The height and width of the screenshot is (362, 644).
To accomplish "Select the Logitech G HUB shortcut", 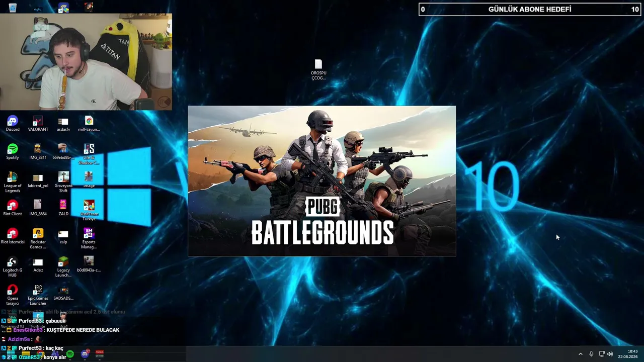I will coord(13,267).
